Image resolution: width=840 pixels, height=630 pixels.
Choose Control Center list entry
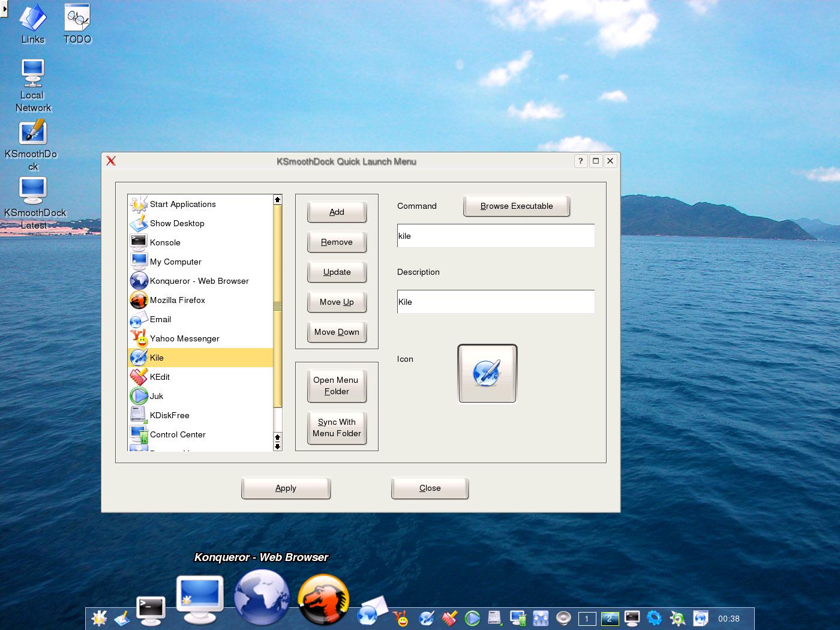[178, 434]
